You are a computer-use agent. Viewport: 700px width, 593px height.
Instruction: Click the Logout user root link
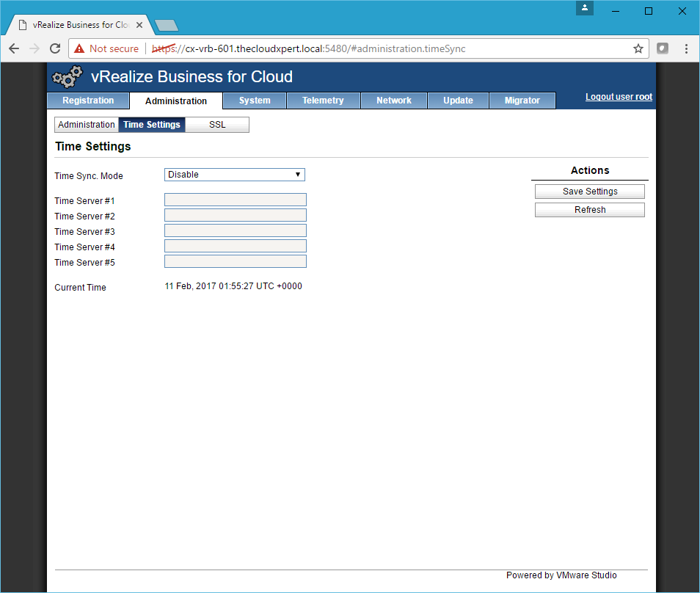(x=619, y=97)
